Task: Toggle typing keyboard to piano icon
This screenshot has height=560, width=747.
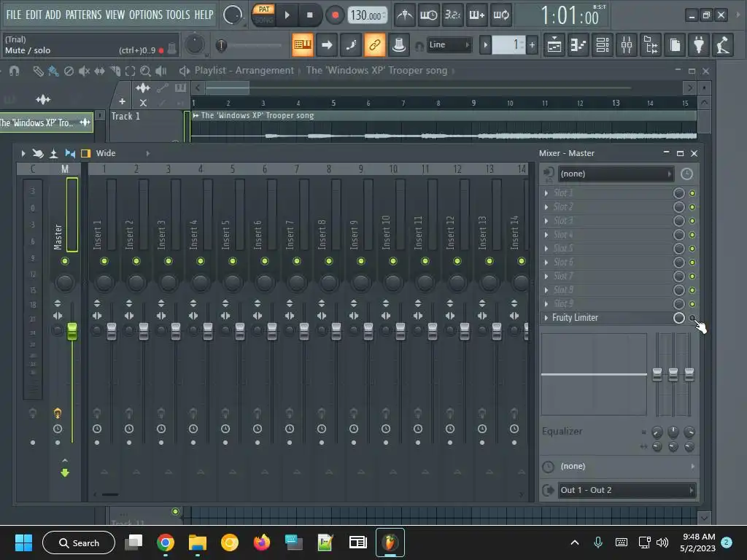Action: 303,44
